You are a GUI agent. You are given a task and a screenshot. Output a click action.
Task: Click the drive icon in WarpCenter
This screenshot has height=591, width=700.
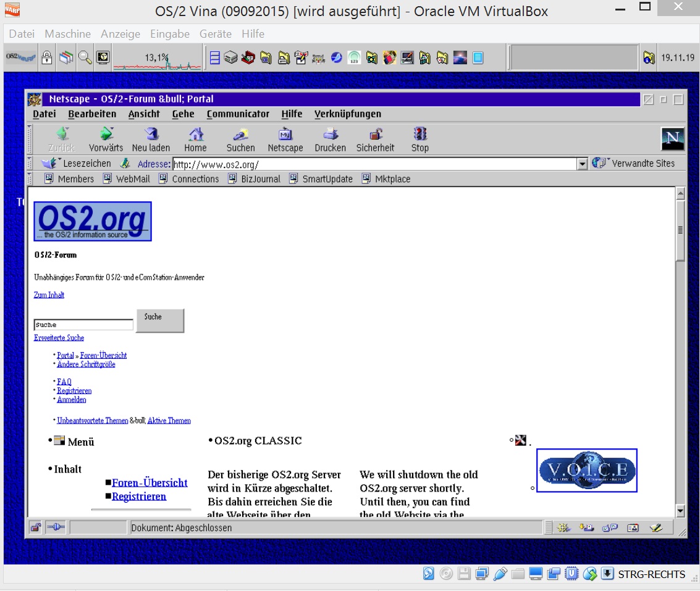[x=230, y=58]
